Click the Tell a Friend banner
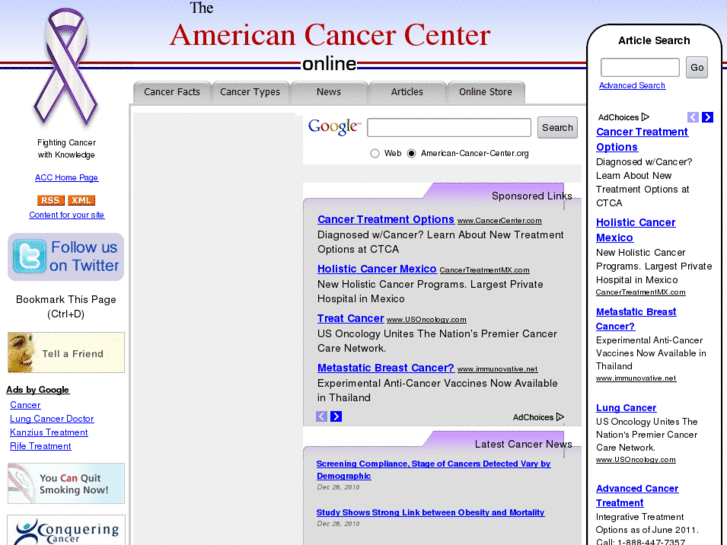Screen dimensions: 727x545 pos(66,353)
